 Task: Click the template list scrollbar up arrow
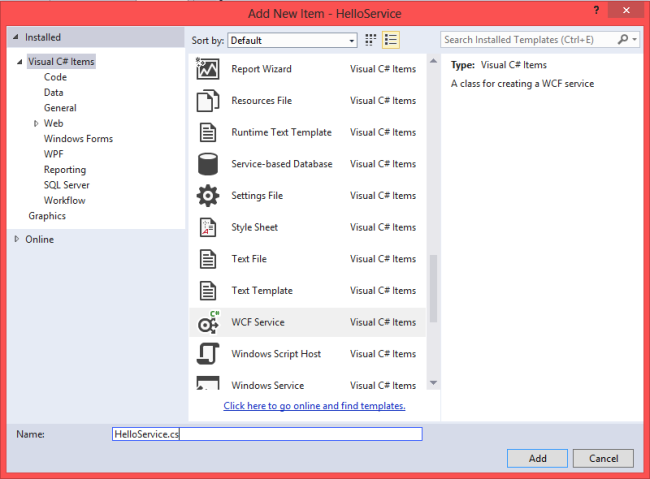click(433, 61)
